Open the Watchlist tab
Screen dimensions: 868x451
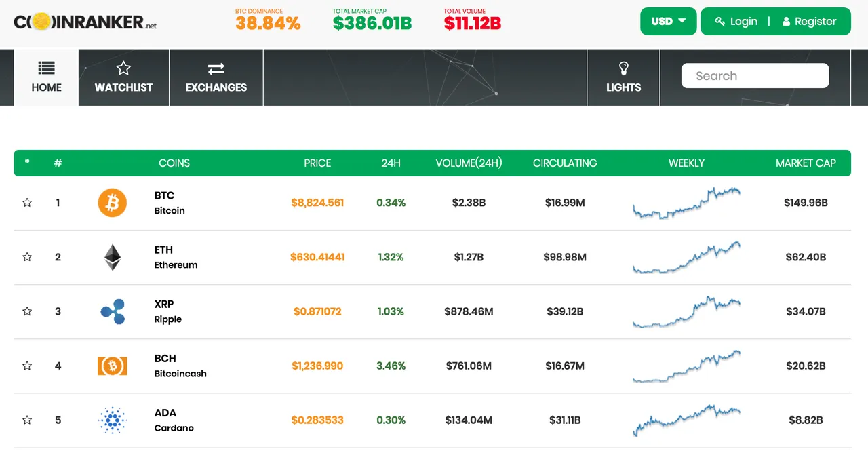tap(123, 77)
